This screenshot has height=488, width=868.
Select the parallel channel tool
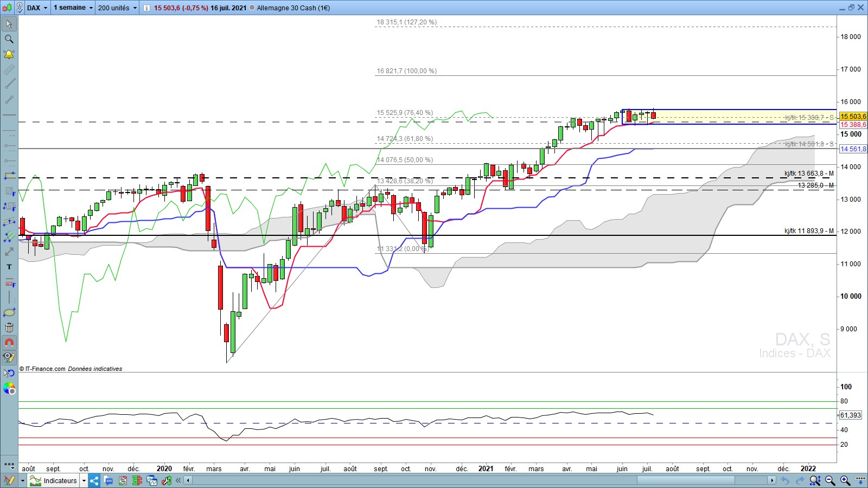click(9, 221)
